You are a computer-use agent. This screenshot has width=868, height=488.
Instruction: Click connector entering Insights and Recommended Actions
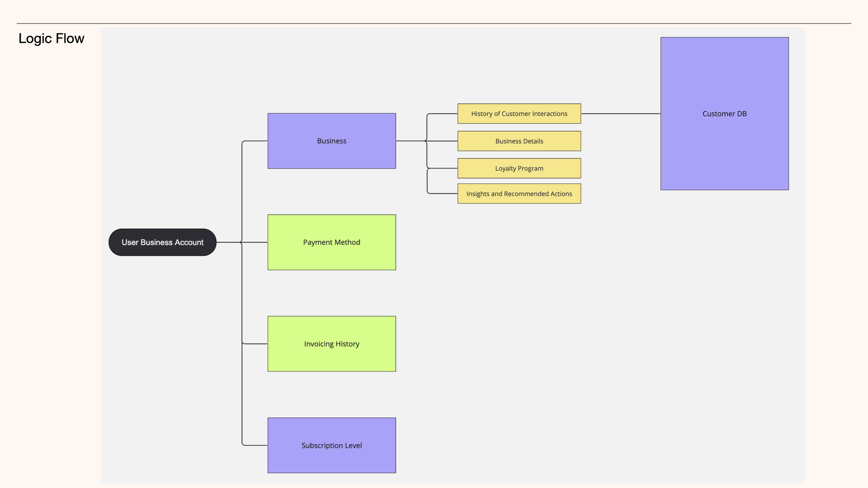click(443, 193)
